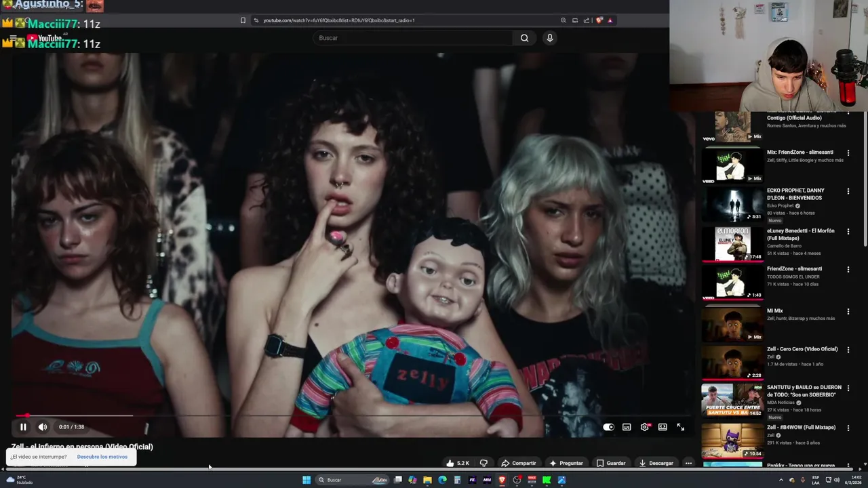Open the options menu for Zell - Cero Cero
This screenshot has width=868, height=488.
[x=848, y=350]
